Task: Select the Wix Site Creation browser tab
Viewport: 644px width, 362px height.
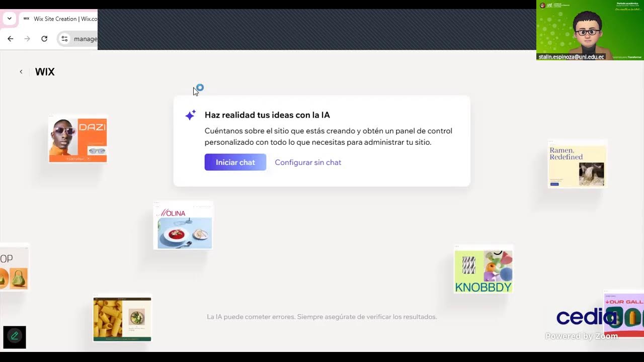Action: (59, 19)
